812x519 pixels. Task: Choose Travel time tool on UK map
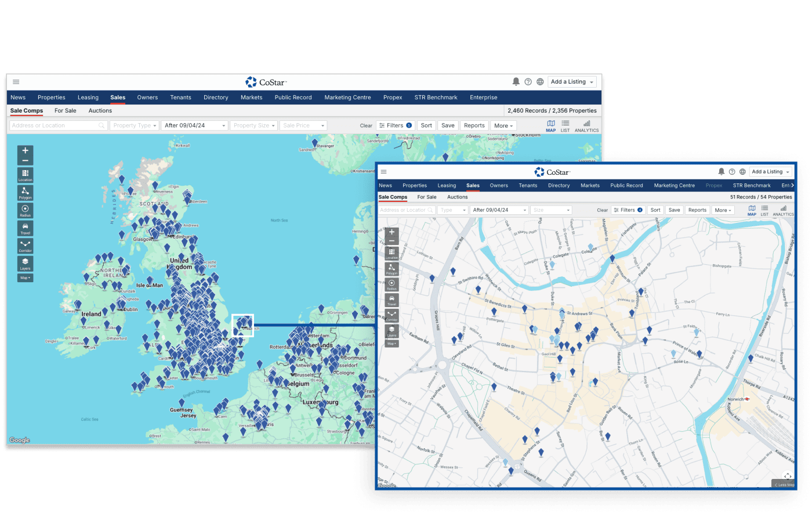click(x=25, y=228)
